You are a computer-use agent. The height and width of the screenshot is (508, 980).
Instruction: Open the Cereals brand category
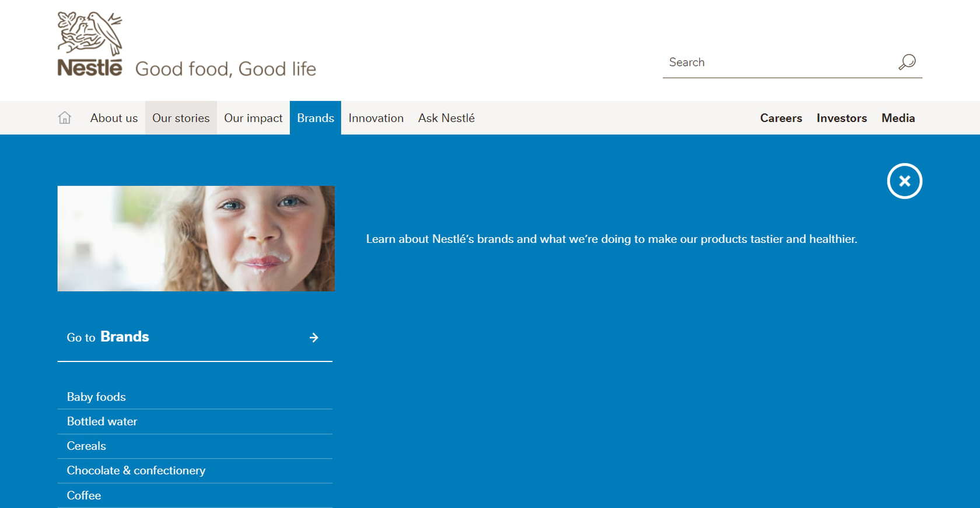(x=86, y=446)
